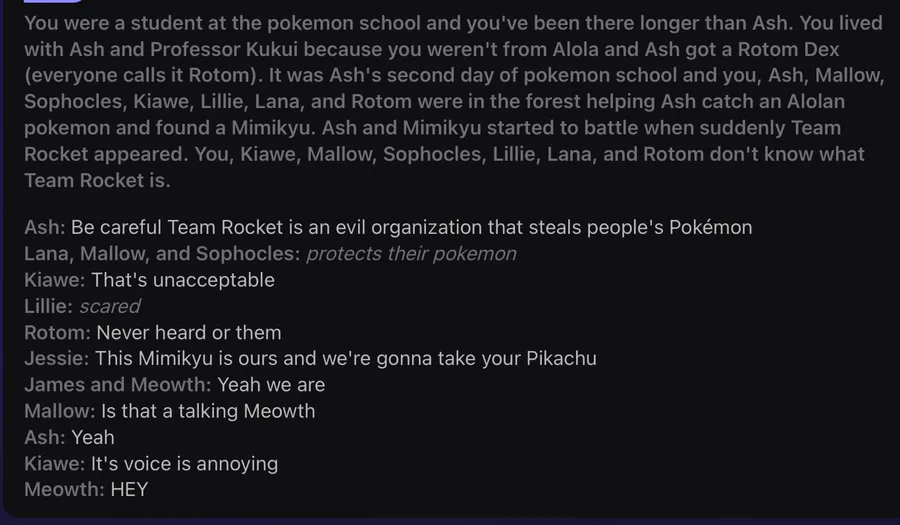Screen dimensions: 900x525
Task: Click the "Kiawe:" label before "That's unacceptable"
Action: (55, 280)
